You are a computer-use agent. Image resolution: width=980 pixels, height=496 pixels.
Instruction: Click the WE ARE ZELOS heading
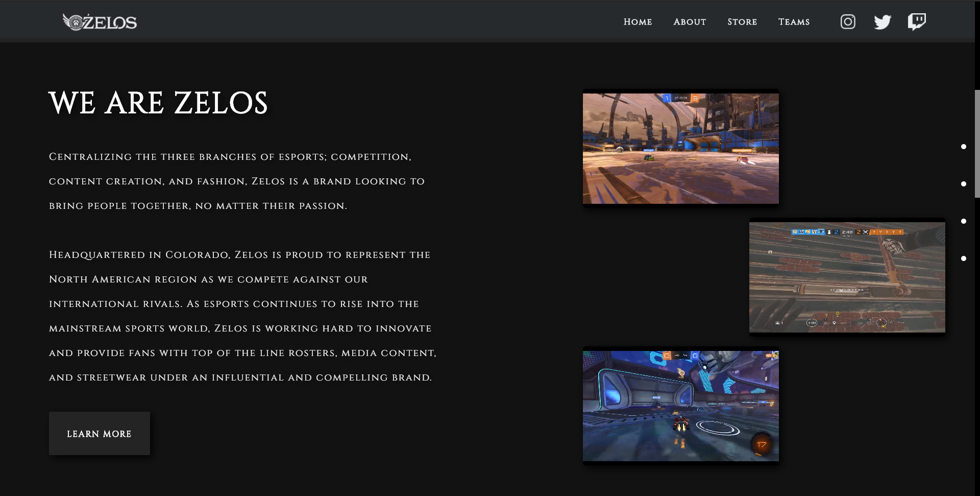158,103
